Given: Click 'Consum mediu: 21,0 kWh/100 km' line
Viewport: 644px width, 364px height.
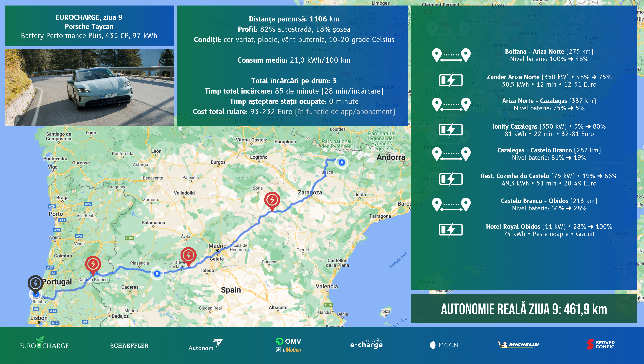Looking at the screenshot, I should tap(294, 60).
